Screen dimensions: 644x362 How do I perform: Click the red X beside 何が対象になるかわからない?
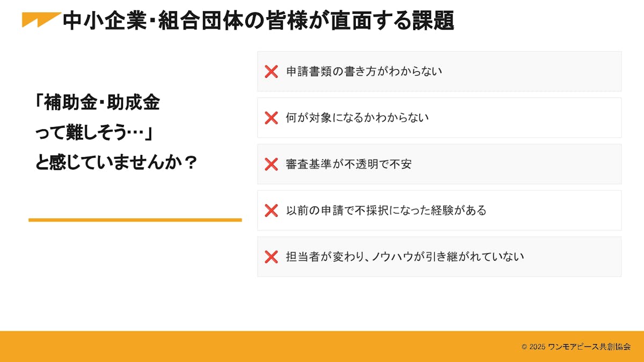pos(271,118)
